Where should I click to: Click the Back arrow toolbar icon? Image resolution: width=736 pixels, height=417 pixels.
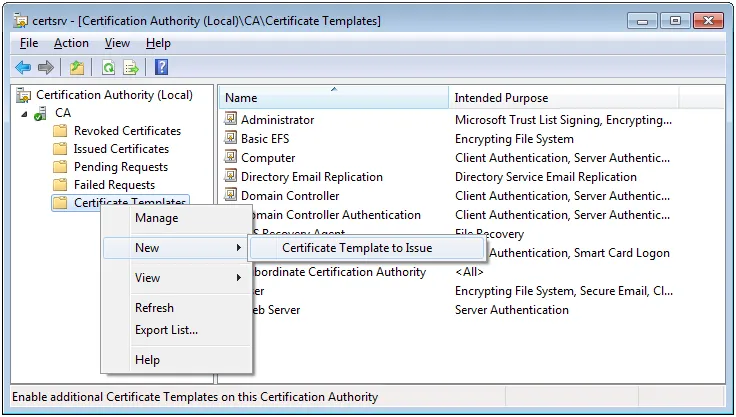[23, 68]
